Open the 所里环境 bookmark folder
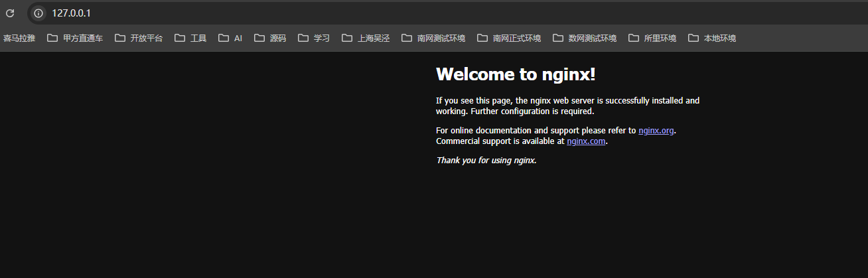The width and height of the screenshot is (868, 278). pos(652,38)
